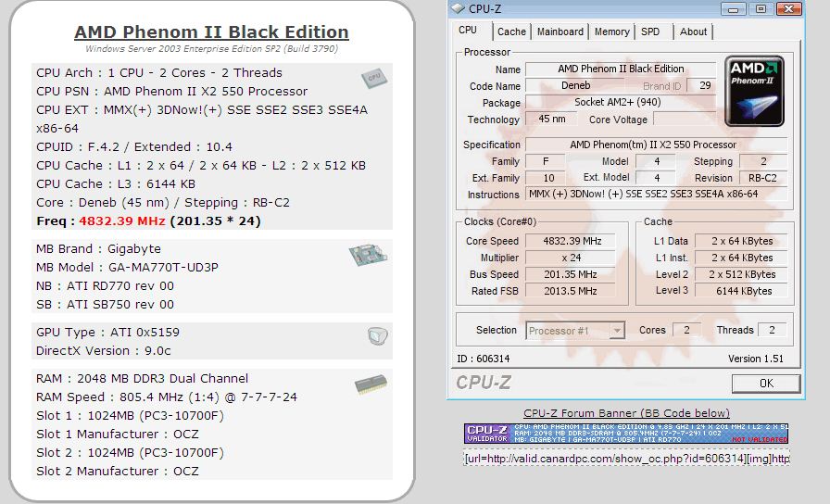Viewport: 830px width, 504px height.
Task: Click the Brand ID value 29
Action: click(702, 85)
